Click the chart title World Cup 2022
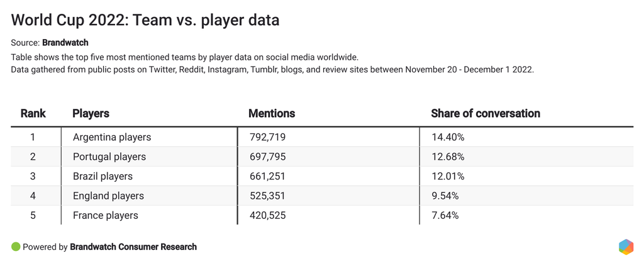Viewport: 644px width, 268px height. (x=145, y=20)
